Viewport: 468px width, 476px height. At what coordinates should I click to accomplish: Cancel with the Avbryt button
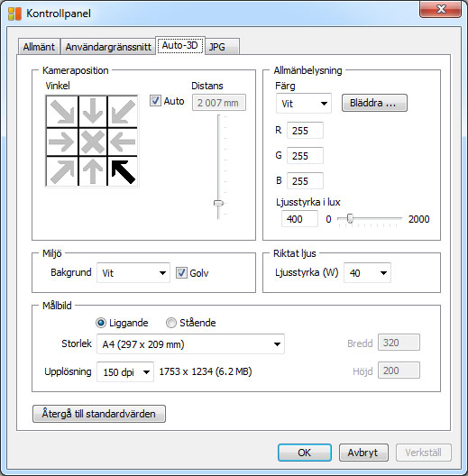[363, 453]
